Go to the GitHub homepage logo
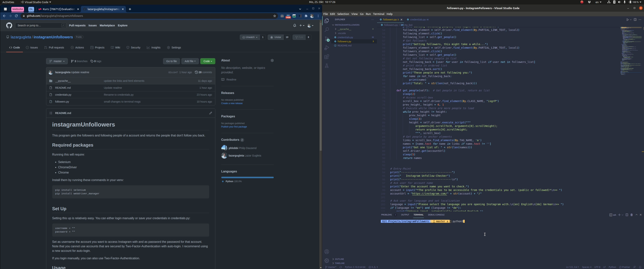The width and height of the screenshot is (644, 269). 9,25
